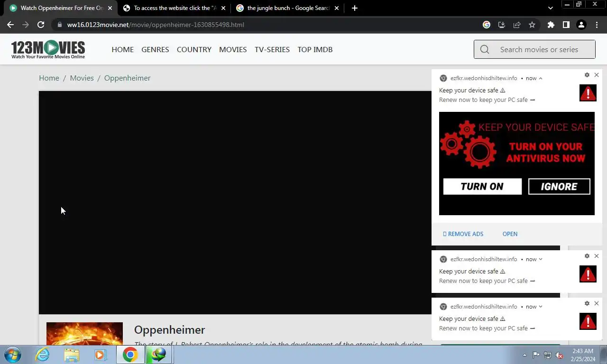Click red warning icon in bottom notification
The width and height of the screenshot is (607, 364).
(588, 321)
